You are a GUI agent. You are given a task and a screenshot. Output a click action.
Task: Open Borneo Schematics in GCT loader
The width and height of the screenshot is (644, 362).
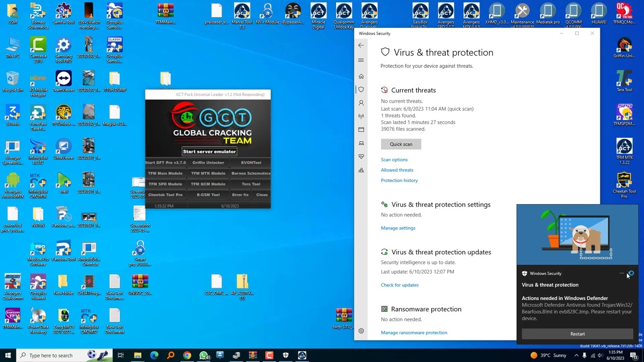point(251,173)
